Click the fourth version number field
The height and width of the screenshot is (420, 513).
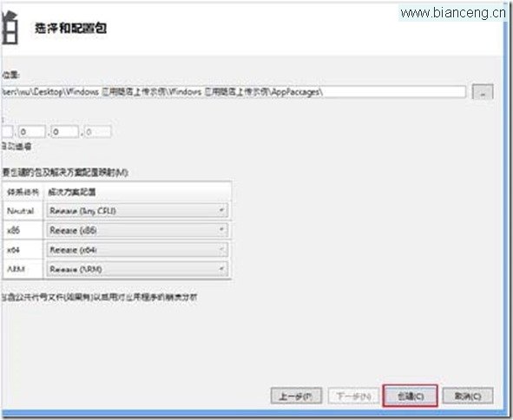[97, 132]
